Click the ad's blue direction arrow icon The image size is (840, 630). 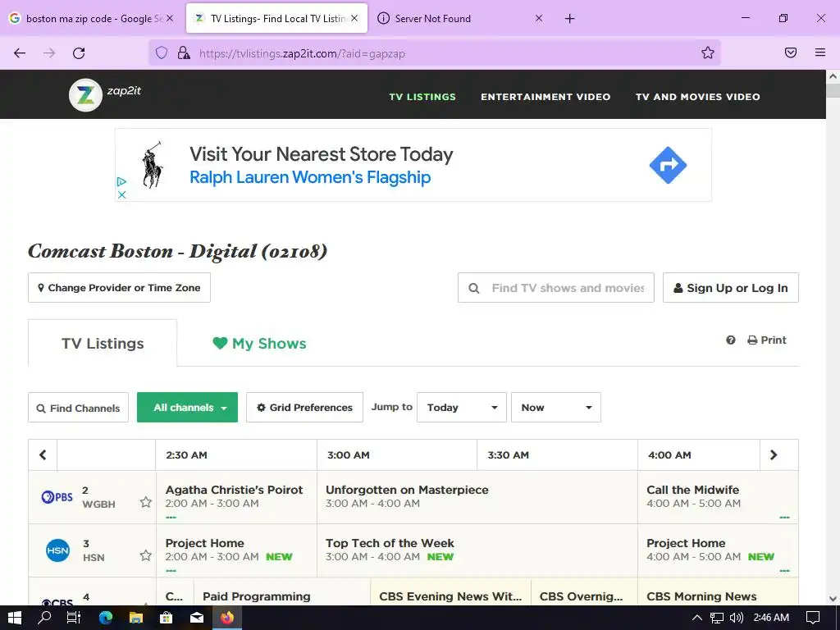tap(668, 165)
